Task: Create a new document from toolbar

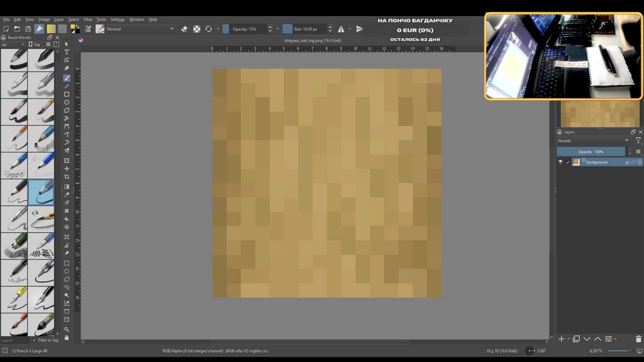Action: 6,29
